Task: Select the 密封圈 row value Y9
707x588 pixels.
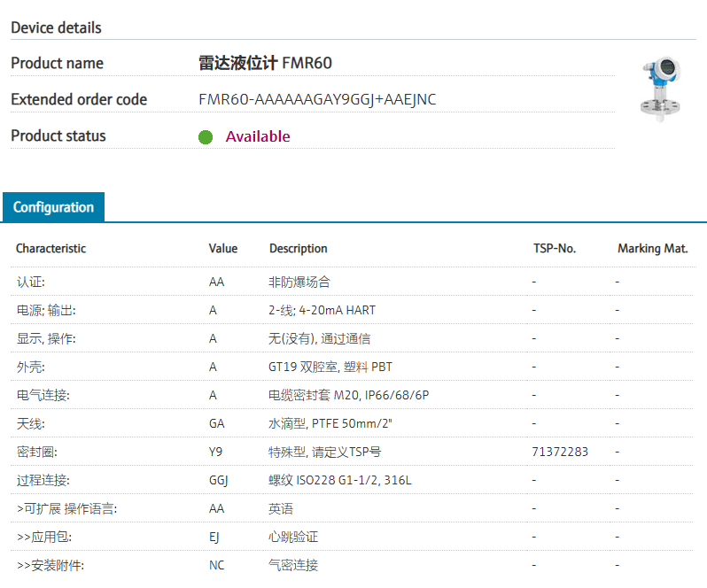Action: pos(215,452)
